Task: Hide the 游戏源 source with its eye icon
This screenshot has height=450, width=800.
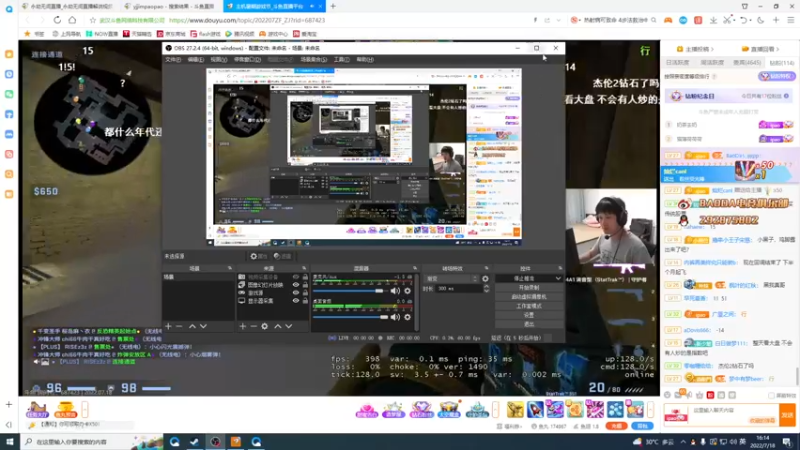Action: tap(295, 293)
